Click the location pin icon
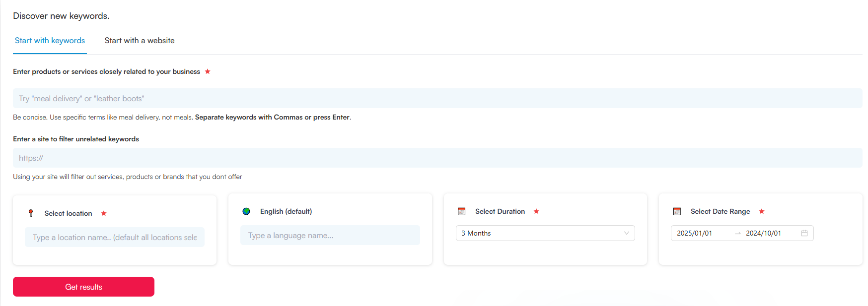 [31, 213]
